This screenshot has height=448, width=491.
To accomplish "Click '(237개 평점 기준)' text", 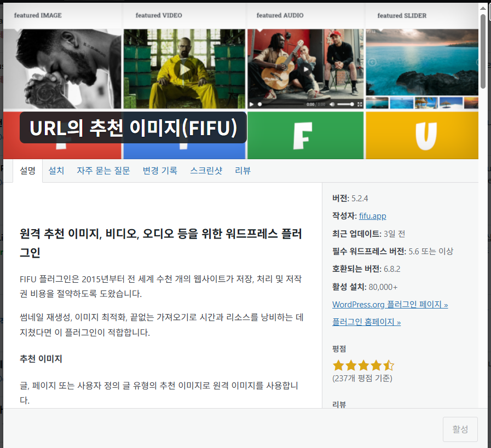I will [x=362, y=378].
